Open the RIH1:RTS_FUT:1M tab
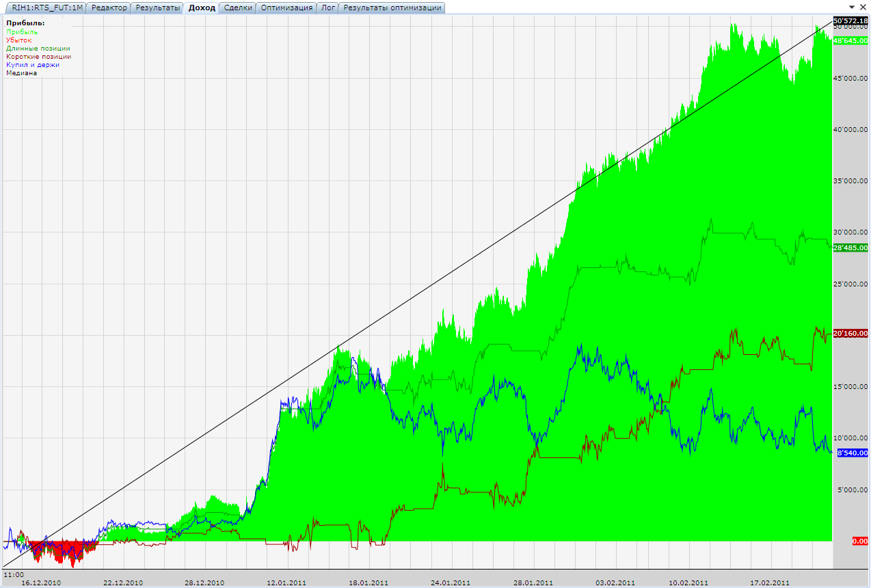This screenshot has width=871, height=588. pyautogui.click(x=46, y=8)
